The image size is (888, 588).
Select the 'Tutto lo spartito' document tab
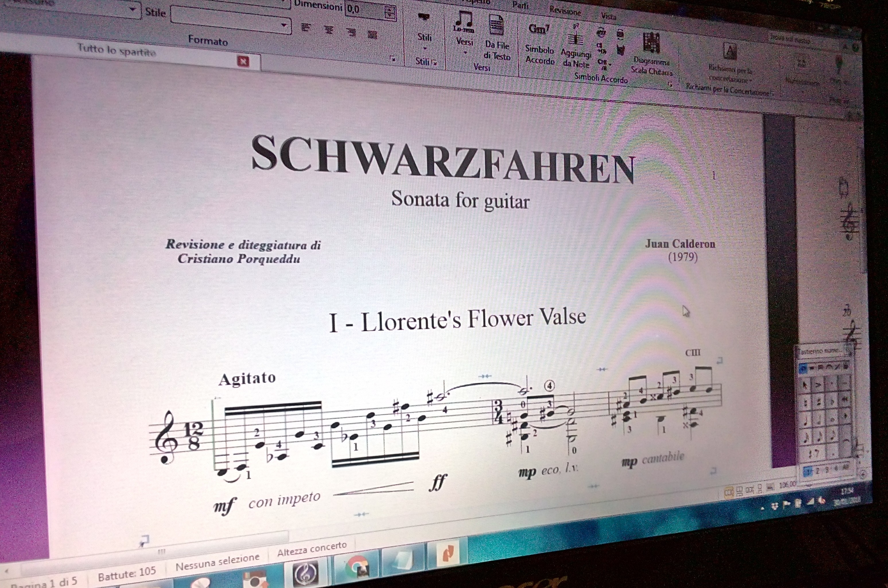pyautogui.click(x=116, y=50)
